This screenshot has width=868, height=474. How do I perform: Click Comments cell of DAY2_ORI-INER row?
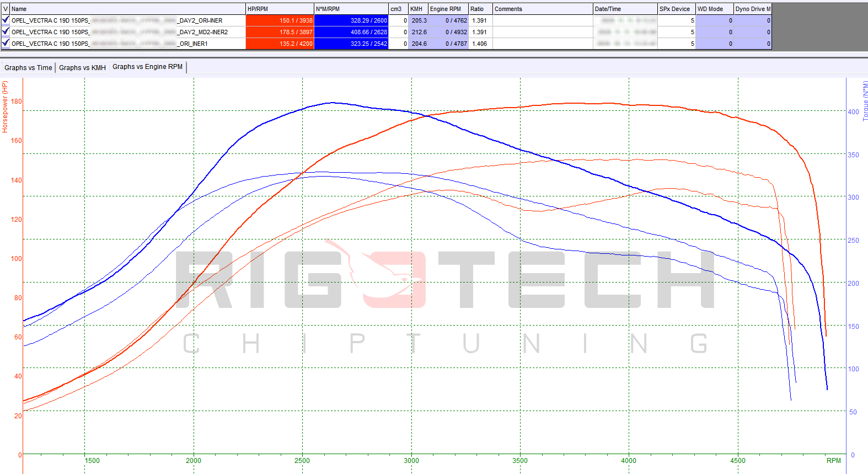point(543,20)
